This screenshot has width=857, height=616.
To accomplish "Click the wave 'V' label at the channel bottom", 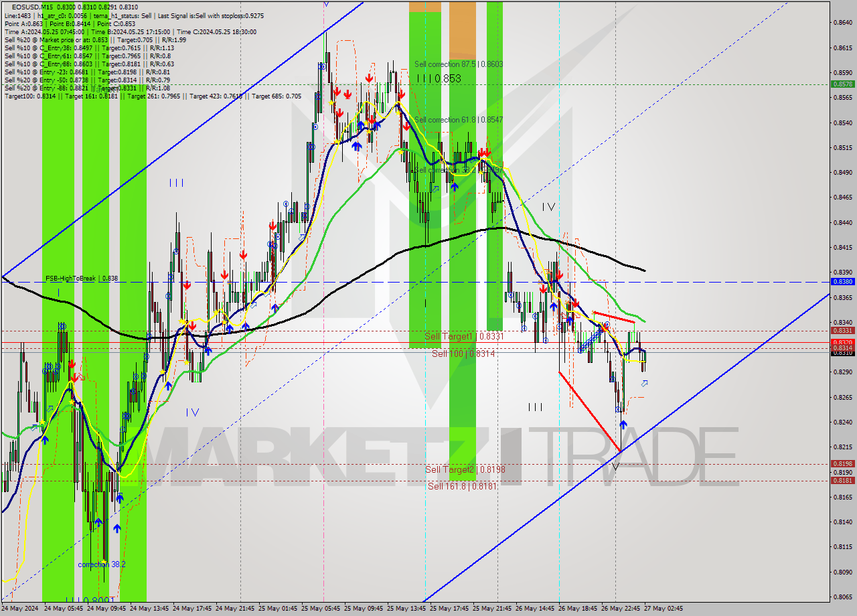I will click(x=615, y=465).
